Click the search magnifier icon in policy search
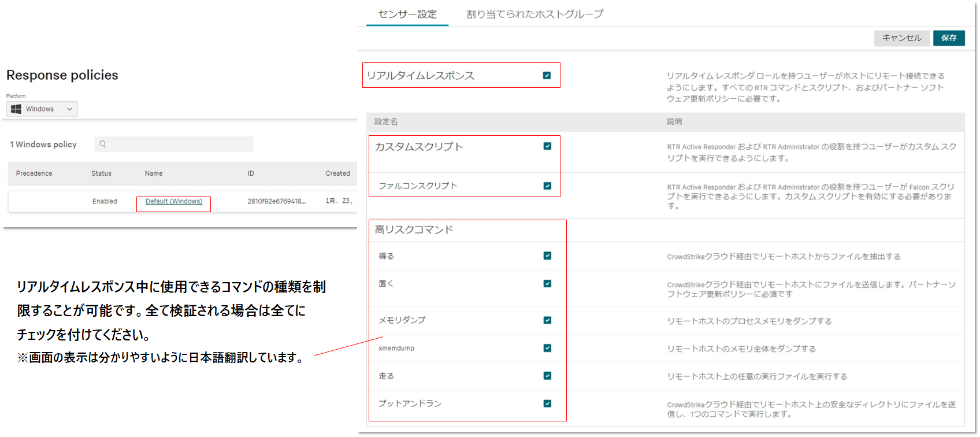 coord(103,144)
